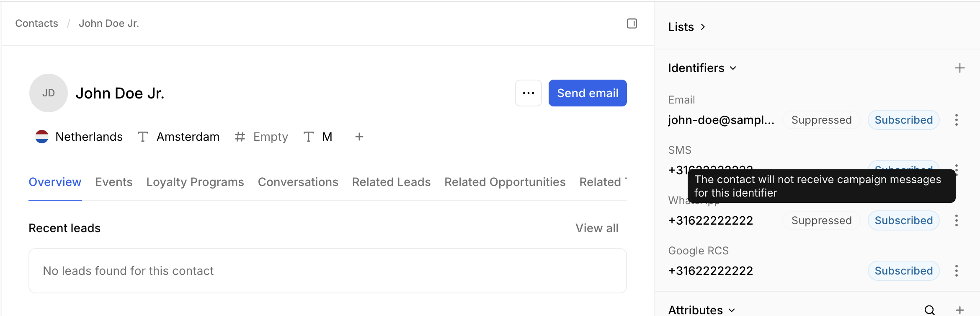Add a new attribute with plus icon
Viewport: 980px width, 316px height.
(x=959, y=310)
